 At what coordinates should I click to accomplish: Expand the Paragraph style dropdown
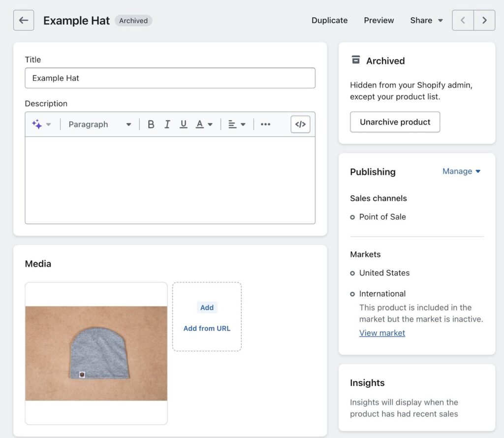point(100,124)
